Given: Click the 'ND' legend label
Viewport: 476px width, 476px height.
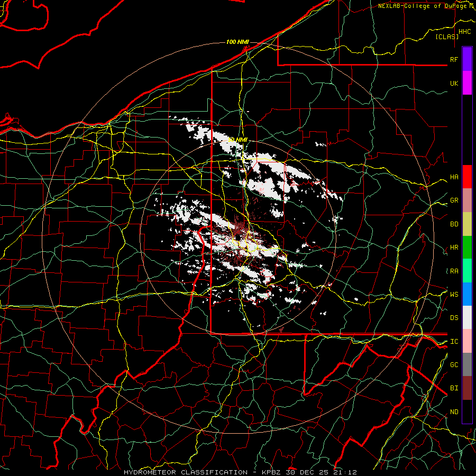Looking at the screenshot, I should (454, 412).
